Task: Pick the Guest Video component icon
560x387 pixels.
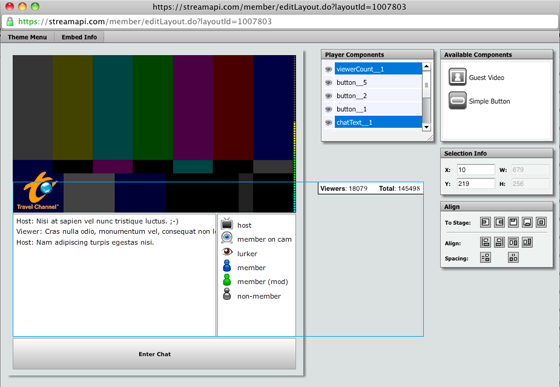Action: pyautogui.click(x=458, y=77)
